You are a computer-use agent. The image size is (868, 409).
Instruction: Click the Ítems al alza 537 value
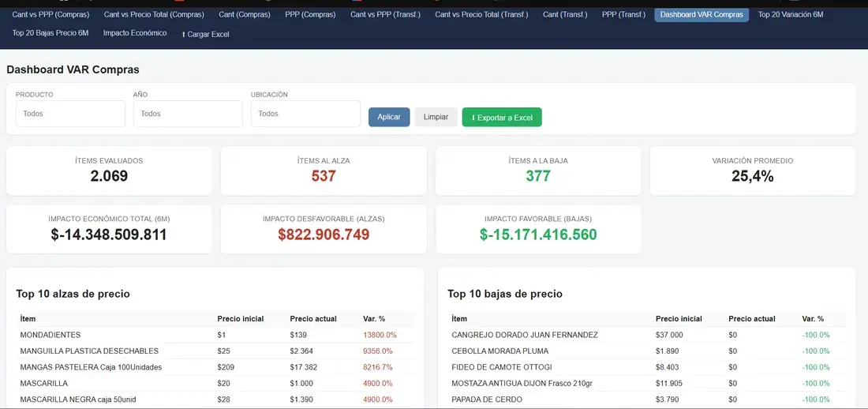pyautogui.click(x=324, y=176)
